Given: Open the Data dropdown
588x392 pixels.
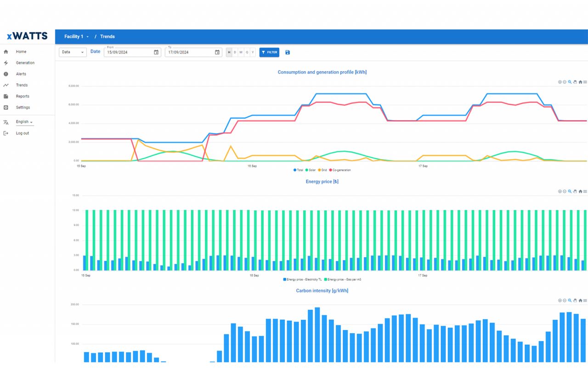Looking at the screenshot, I should pyautogui.click(x=72, y=52).
